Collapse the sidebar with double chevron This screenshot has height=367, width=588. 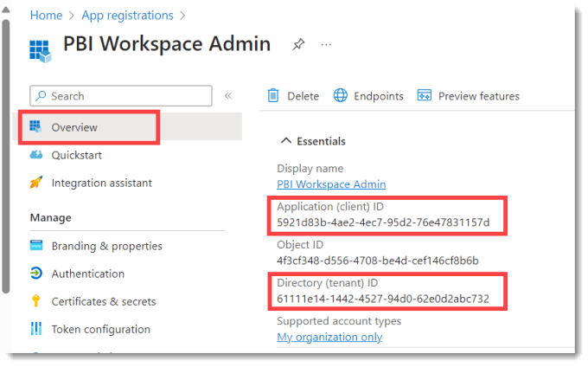[x=228, y=96]
